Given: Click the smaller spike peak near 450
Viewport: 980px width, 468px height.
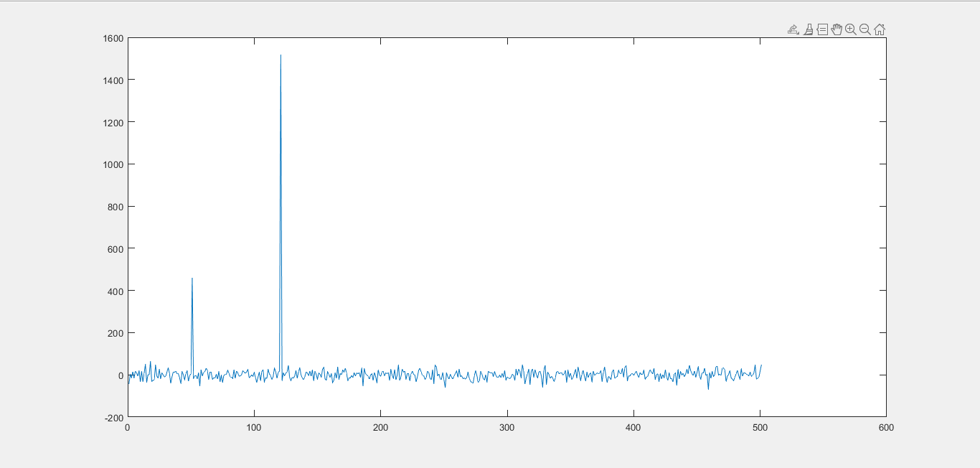Looking at the screenshot, I should point(192,279).
